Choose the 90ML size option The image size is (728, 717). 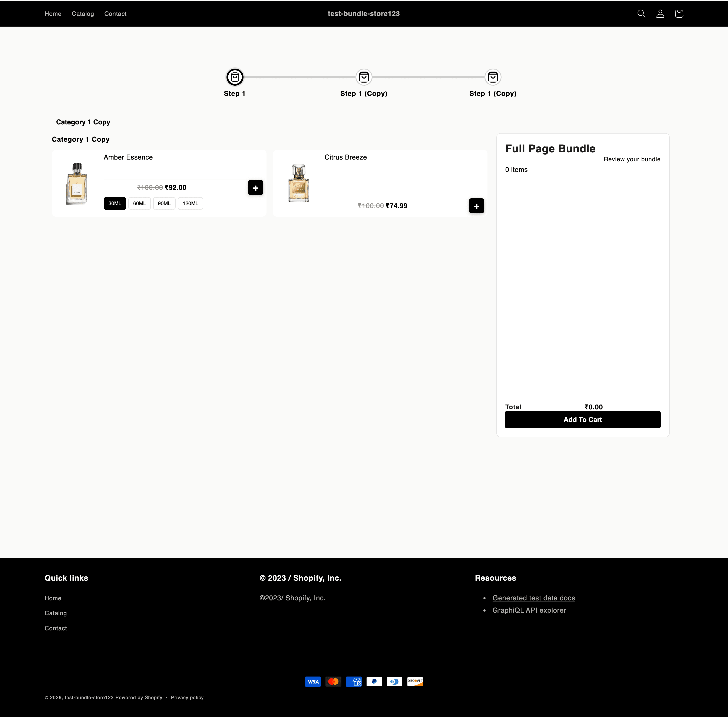[x=164, y=203]
